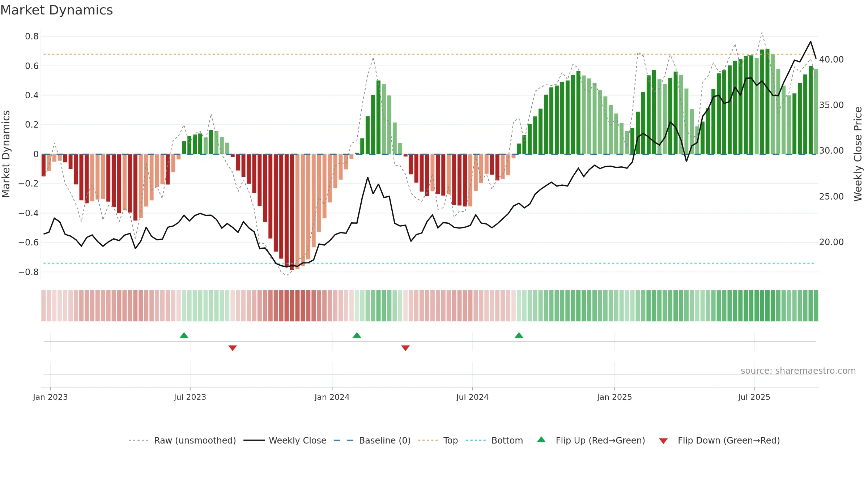Click the vertical Market Dynamics axis title

[6, 154]
